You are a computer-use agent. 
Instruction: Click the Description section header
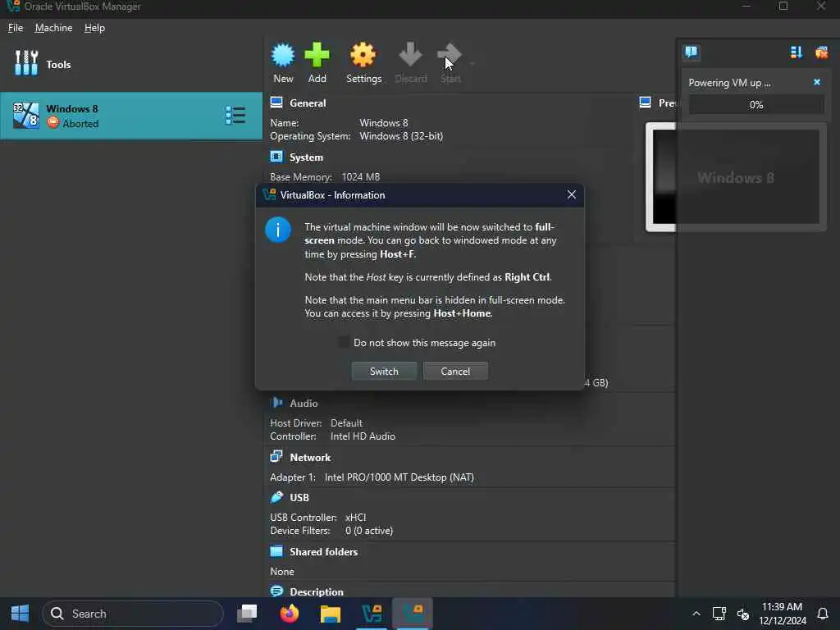[x=317, y=592]
